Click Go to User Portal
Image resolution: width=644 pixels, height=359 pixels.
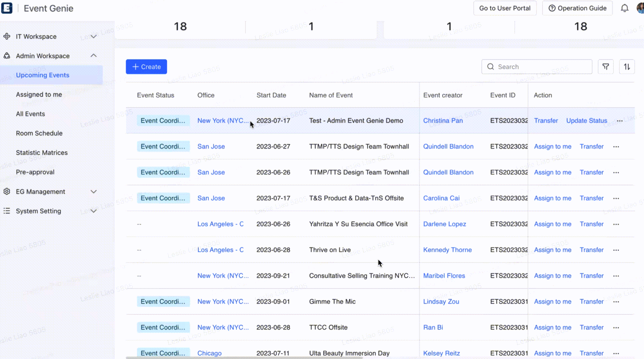click(x=505, y=8)
